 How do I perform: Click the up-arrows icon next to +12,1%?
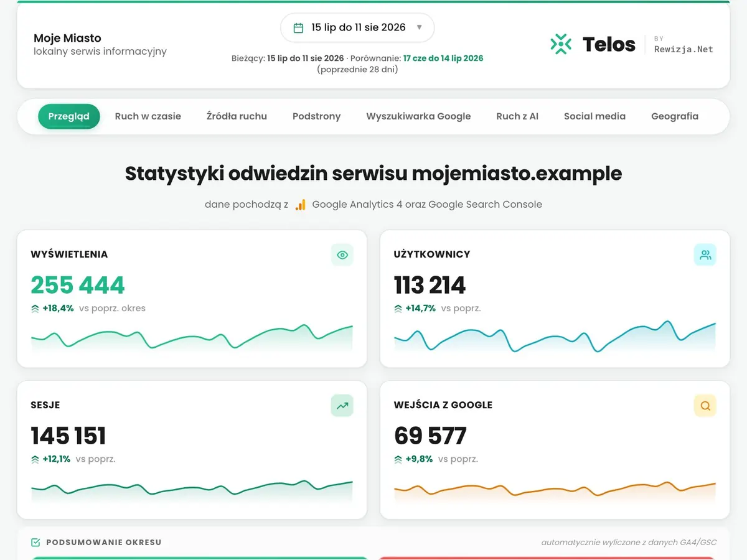35,459
